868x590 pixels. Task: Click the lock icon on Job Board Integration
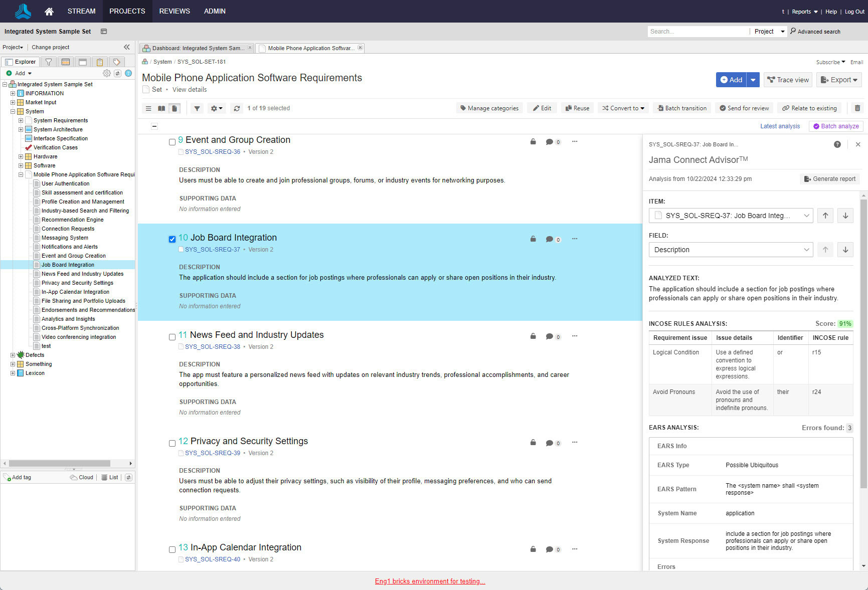pyautogui.click(x=533, y=239)
